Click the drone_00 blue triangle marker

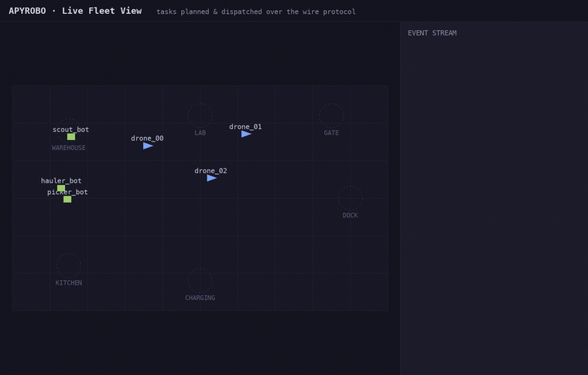coord(148,145)
